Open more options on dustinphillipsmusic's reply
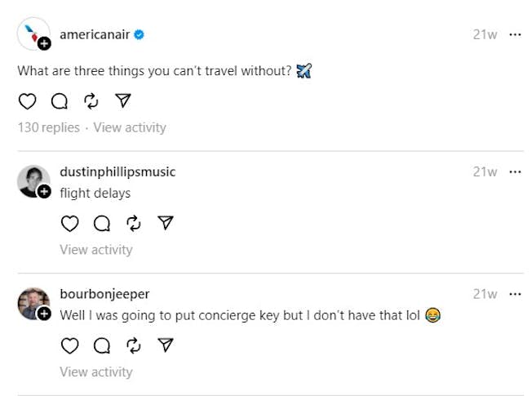This screenshot has width=532, height=396. tap(515, 171)
